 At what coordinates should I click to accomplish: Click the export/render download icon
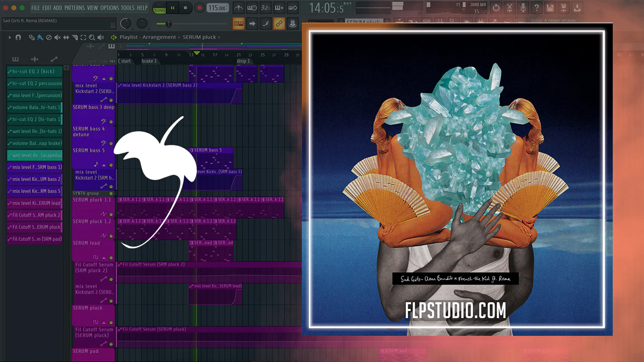tap(577, 8)
